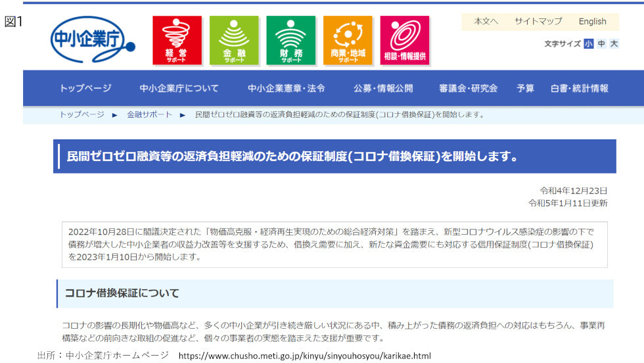Select the 財務サポート icon
The image size is (644, 363).
(290, 40)
